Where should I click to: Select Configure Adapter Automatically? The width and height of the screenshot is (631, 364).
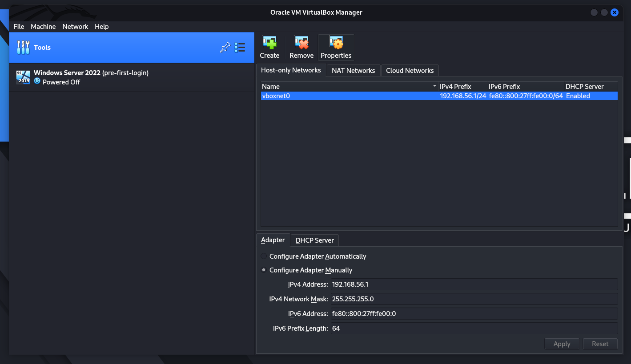264,256
